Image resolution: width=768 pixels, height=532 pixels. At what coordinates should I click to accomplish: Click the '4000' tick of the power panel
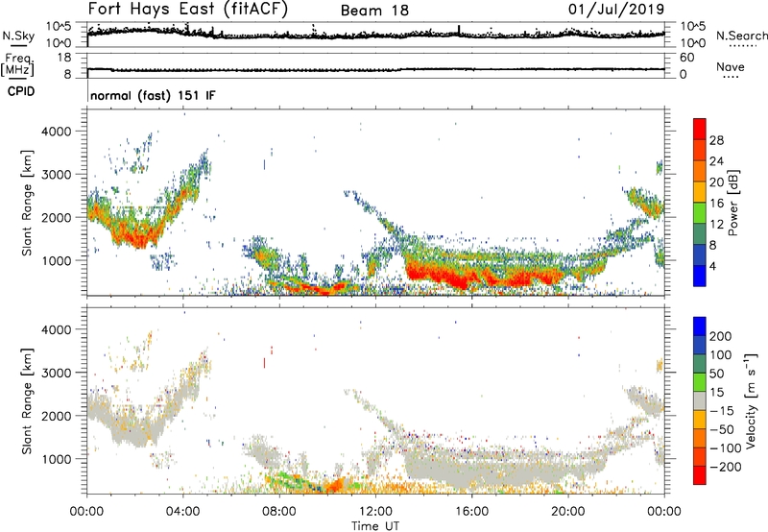point(56,132)
